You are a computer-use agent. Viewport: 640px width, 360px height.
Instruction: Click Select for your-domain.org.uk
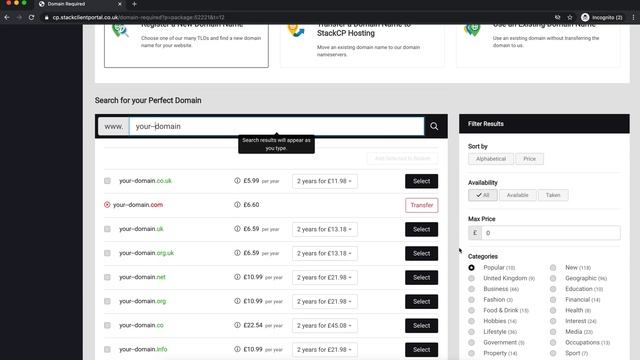422,253
